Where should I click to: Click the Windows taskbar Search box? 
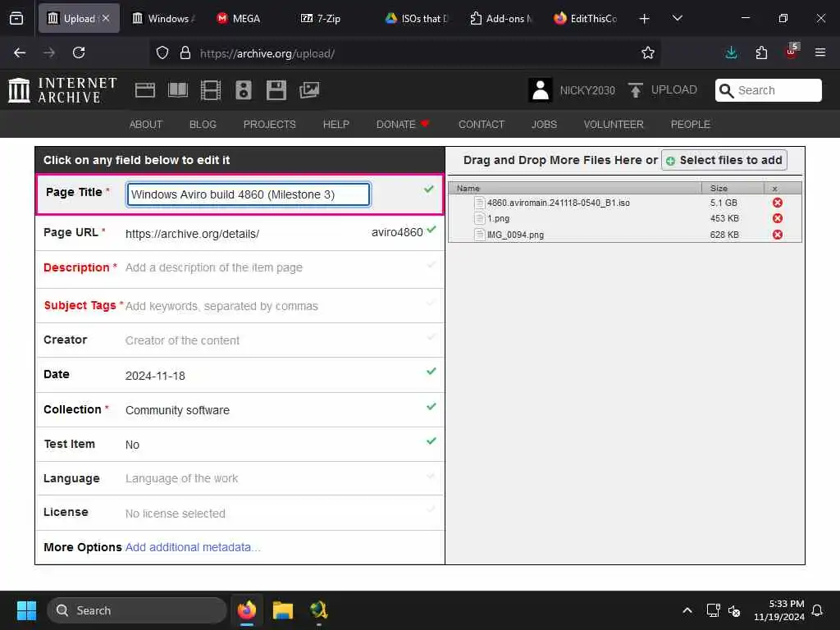click(137, 610)
